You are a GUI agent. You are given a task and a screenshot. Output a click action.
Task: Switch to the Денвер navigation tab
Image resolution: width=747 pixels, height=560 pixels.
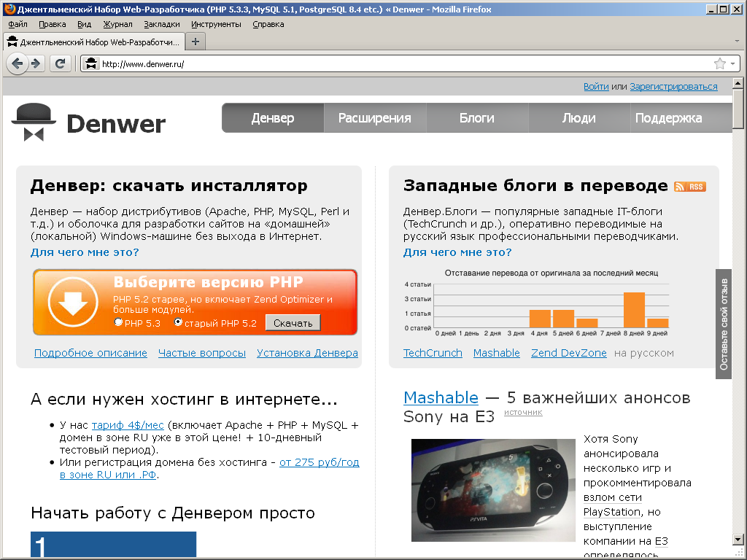pyautogui.click(x=273, y=117)
